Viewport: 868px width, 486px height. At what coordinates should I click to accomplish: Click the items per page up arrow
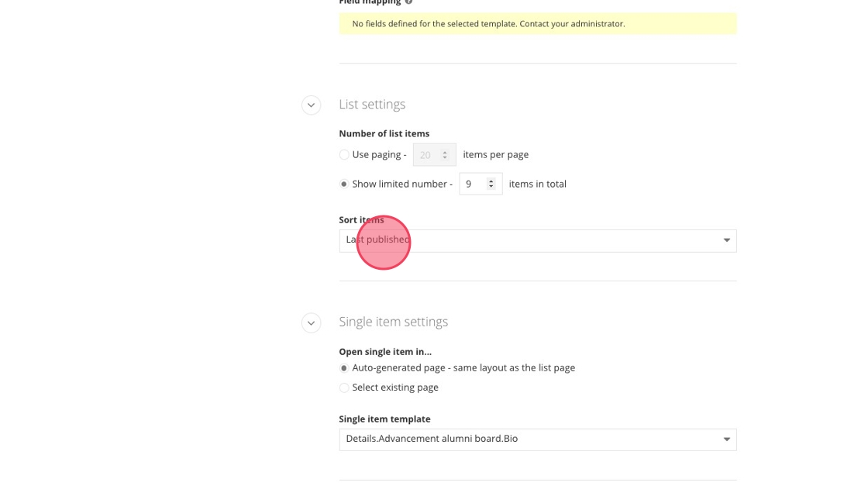(445, 152)
